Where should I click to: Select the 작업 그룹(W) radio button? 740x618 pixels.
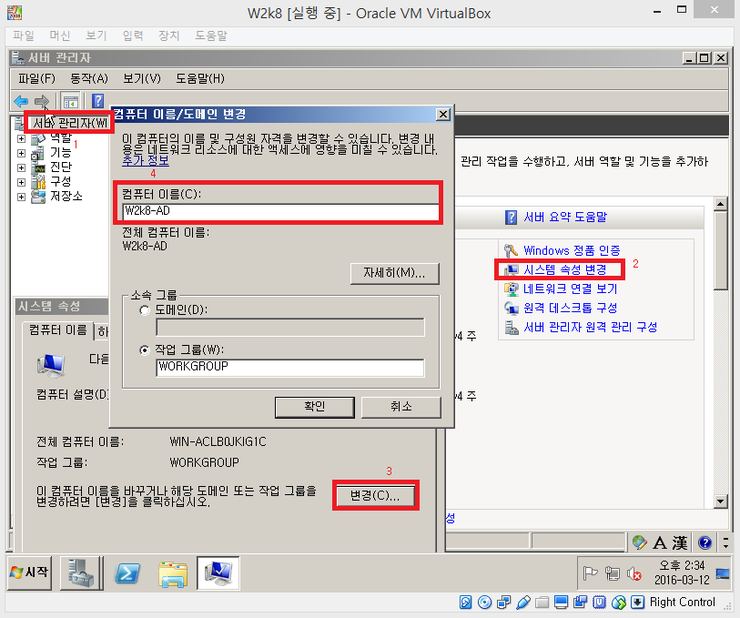point(146,350)
